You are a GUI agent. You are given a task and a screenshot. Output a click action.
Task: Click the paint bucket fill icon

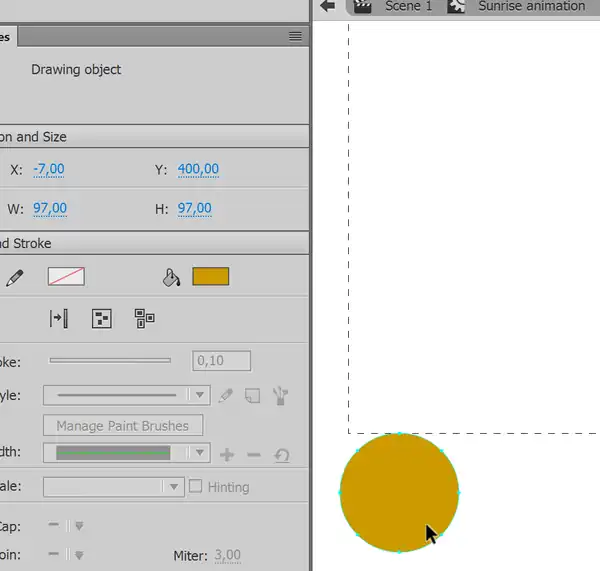coord(171,277)
